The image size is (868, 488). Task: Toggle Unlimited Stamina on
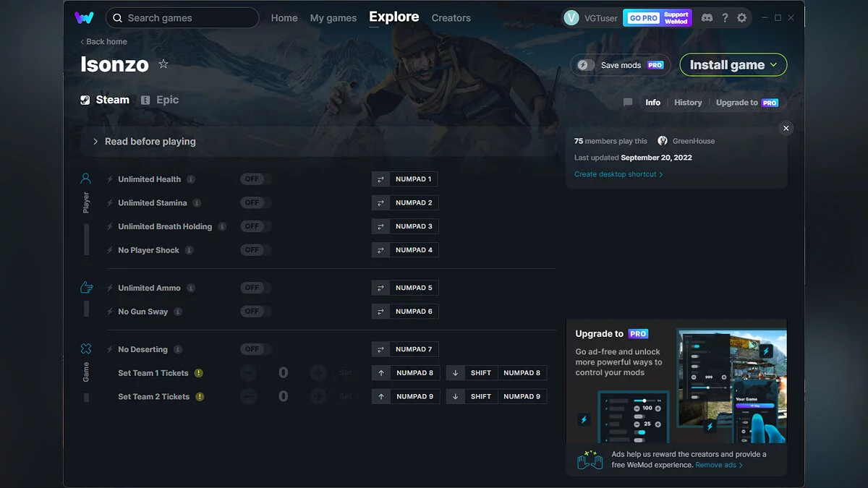256,203
